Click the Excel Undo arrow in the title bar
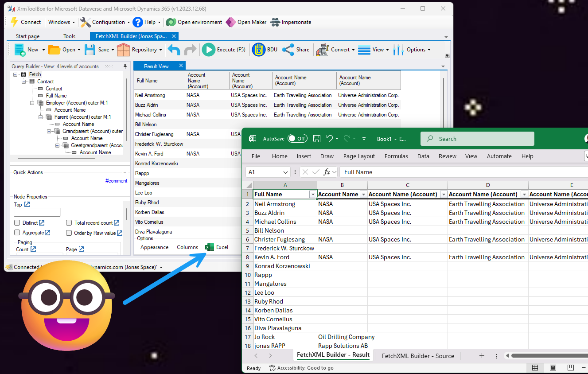Image resolution: width=588 pixels, height=374 pixels. 329,139
